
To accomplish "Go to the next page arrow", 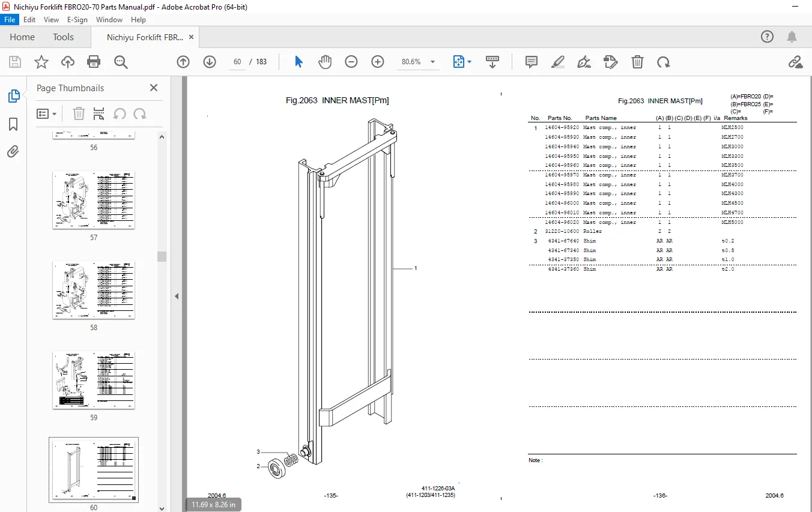I will [x=210, y=62].
